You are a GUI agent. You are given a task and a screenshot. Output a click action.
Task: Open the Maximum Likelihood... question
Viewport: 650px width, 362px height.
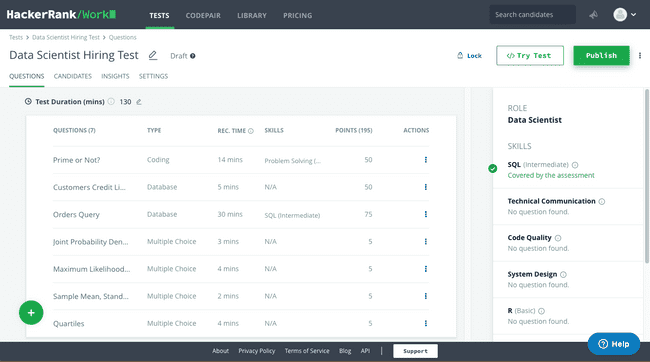92,269
